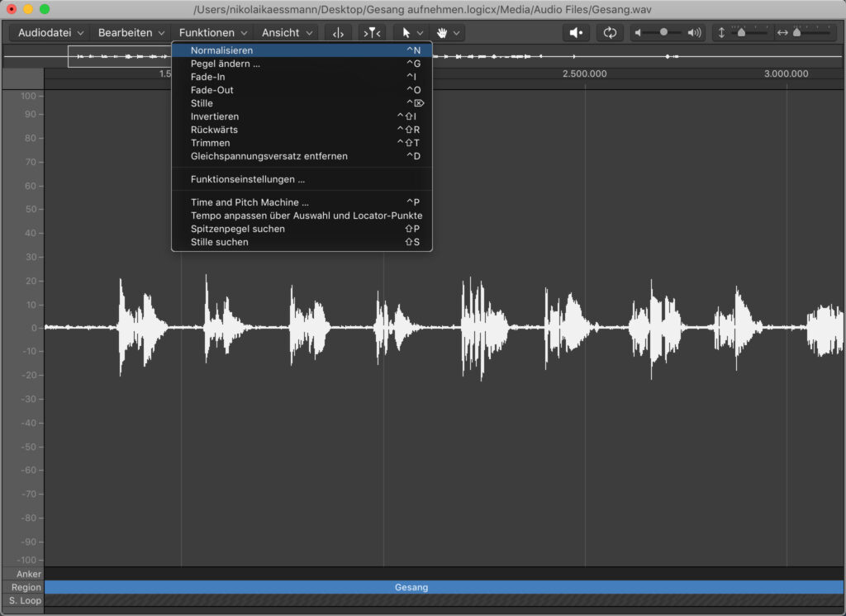Click the 2.500.000 ruler marker

[584, 73]
